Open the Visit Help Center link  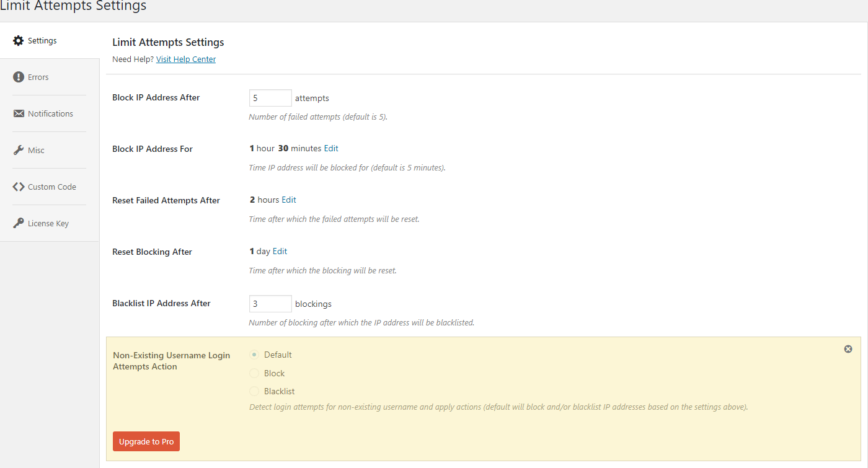(x=186, y=60)
